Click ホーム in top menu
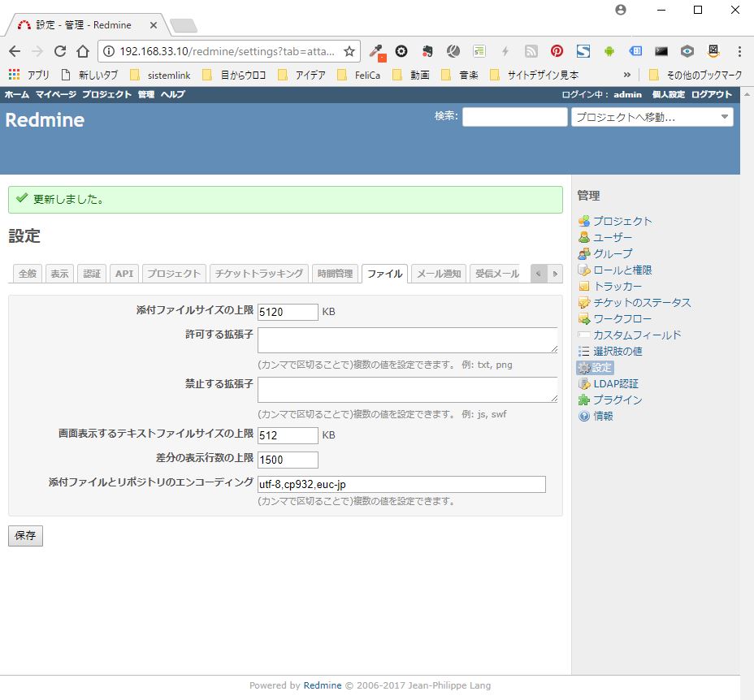 pyautogui.click(x=17, y=94)
